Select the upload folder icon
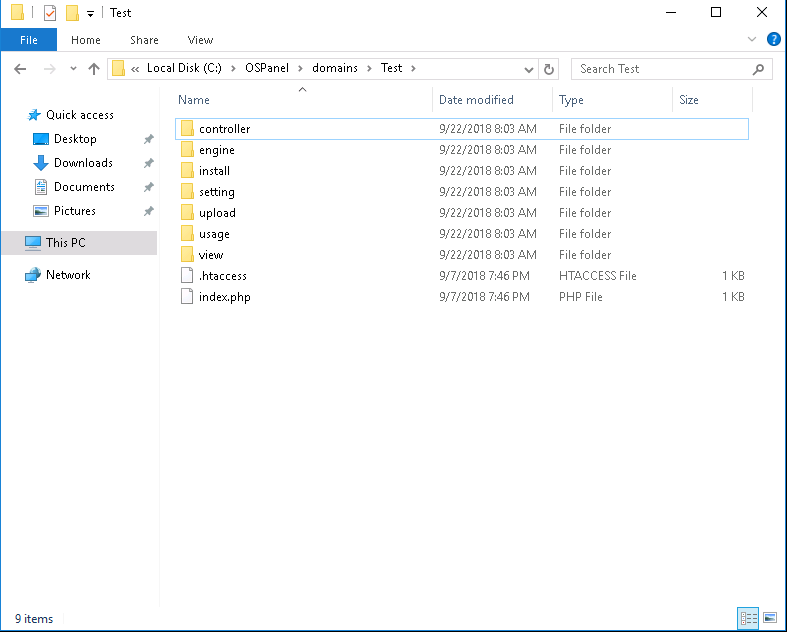Screen dimensions: 787x632 click(x=187, y=213)
